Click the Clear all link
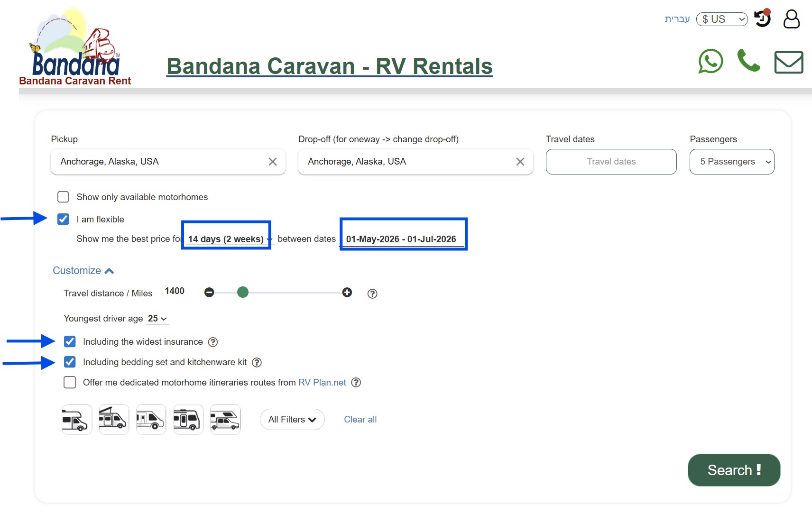Viewport: 812px width, 514px height. coord(360,419)
